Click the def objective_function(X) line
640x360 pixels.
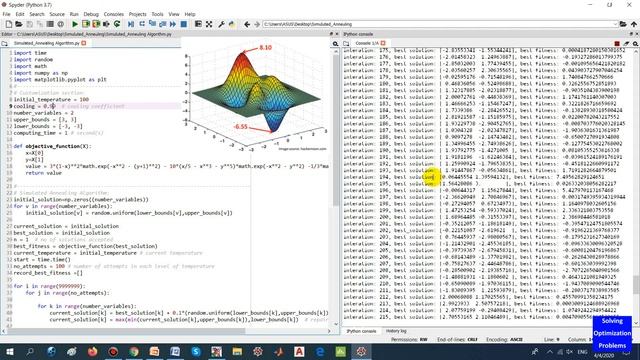tap(53, 146)
